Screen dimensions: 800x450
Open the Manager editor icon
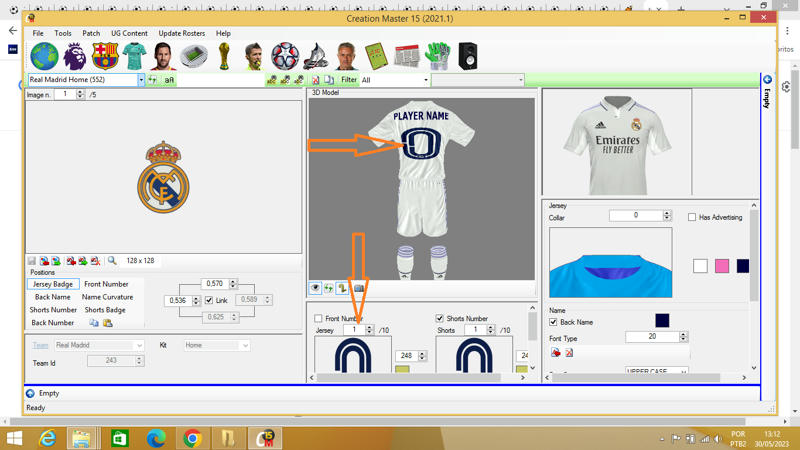pyautogui.click(x=346, y=56)
